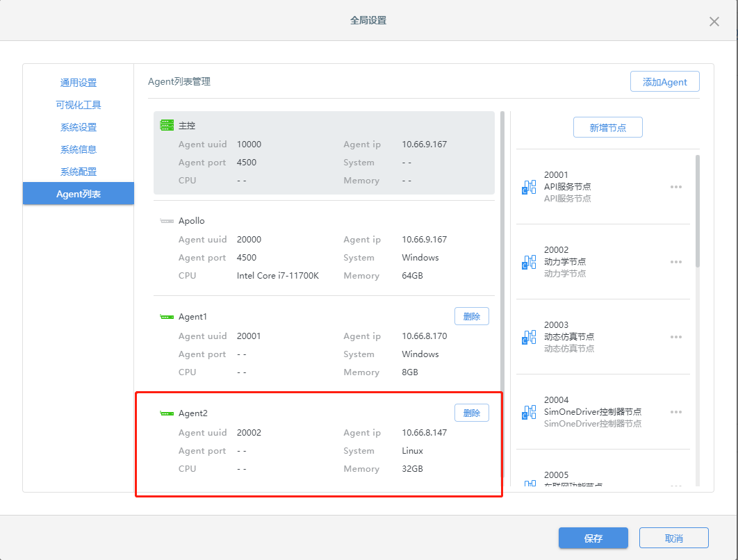Open the 可视化工具 settings tab
Screen dimensions: 738x560
click(x=79, y=105)
